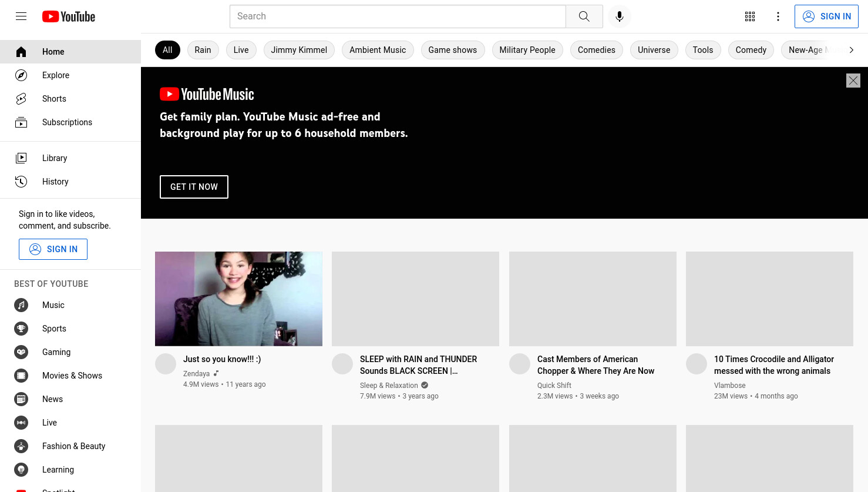This screenshot has width=868, height=492.
Task: Open 'SLEEP with RAIN and THUNDER' title
Action: tap(419, 365)
